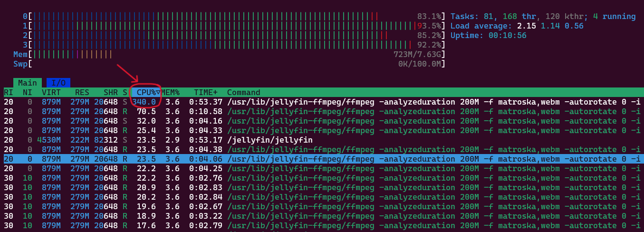The height and width of the screenshot is (232, 644).
Task: Click the Command column header
Action: click(243, 92)
